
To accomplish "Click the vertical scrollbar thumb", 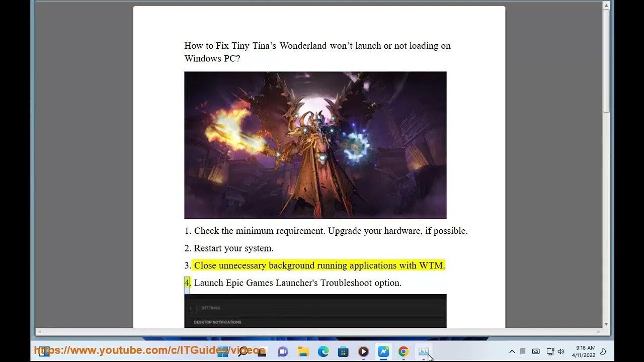I will click(606, 61).
